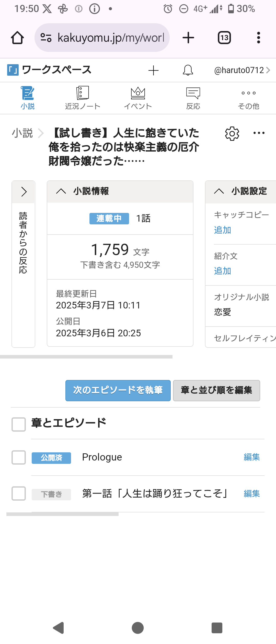Click the horizontal scrollbar below the info panels
Viewport: 276px width, 644px height.
click(x=86, y=357)
